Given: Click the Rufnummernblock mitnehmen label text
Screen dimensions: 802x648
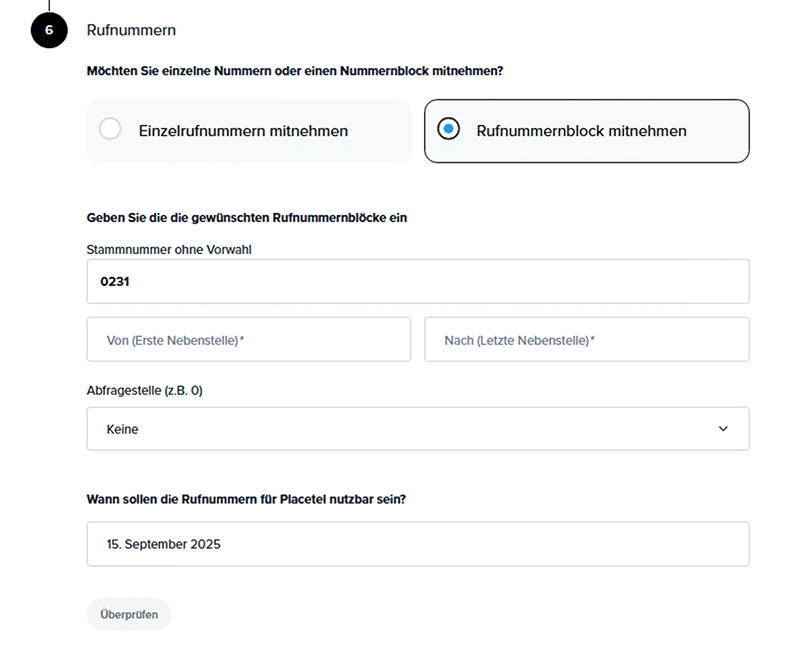Looking at the screenshot, I should pos(582,131).
